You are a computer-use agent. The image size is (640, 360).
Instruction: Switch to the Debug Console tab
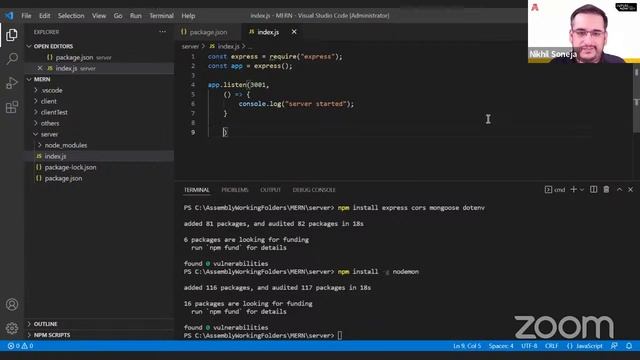click(314, 190)
